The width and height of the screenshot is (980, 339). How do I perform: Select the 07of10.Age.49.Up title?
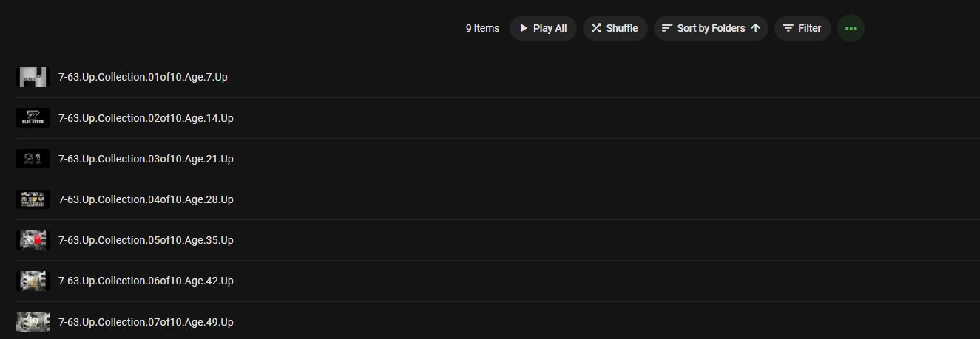(x=146, y=322)
